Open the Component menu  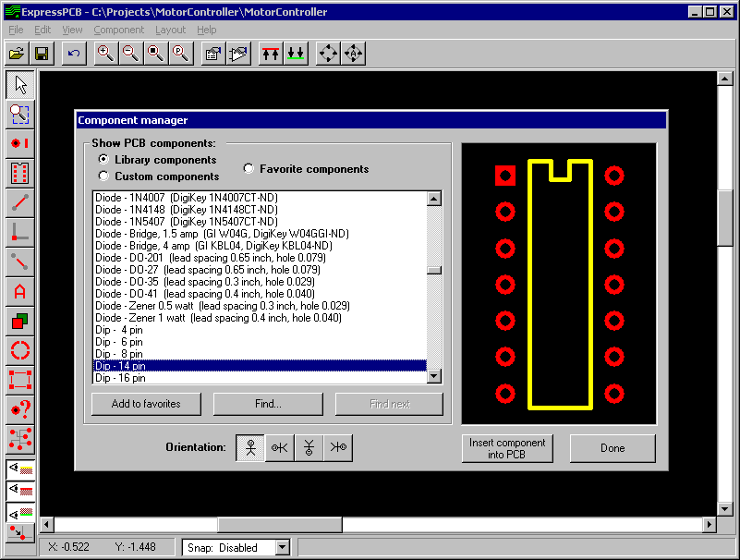[x=118, y=30]
